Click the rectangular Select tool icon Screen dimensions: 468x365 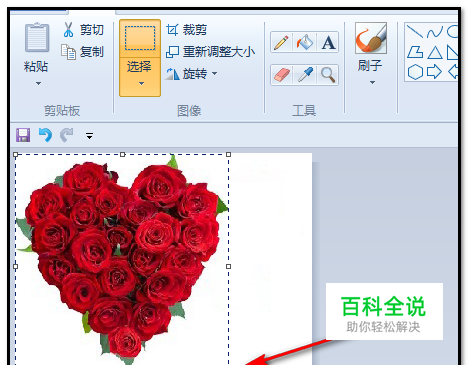point(140,38)
